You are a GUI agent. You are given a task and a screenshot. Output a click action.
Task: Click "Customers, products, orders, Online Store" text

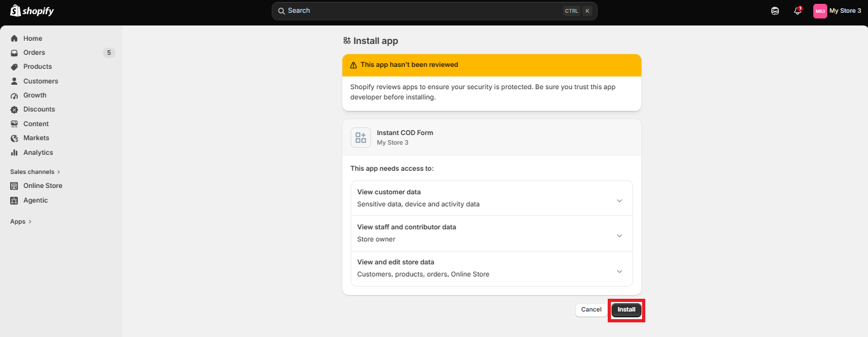(x=423, y=275)
